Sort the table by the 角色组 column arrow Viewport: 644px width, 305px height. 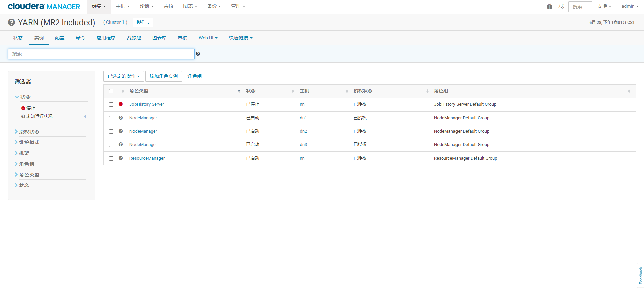tap(629, 91)
